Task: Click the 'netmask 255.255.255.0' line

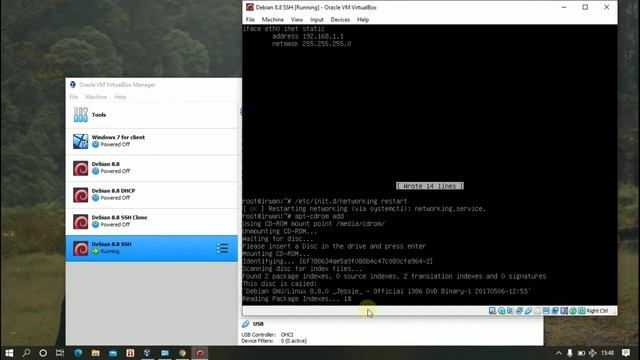Action: 311,44
